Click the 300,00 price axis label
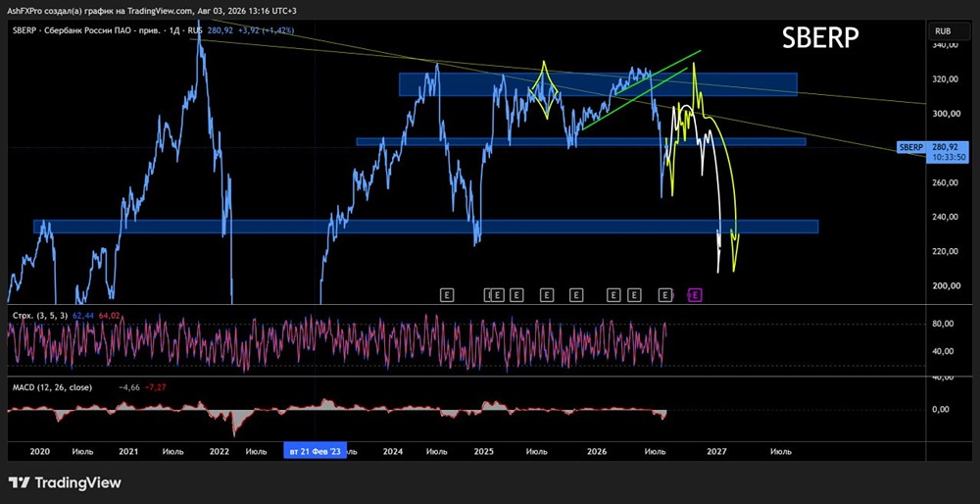This screenshot has height=504, width=980. click(x=945, y=114)
